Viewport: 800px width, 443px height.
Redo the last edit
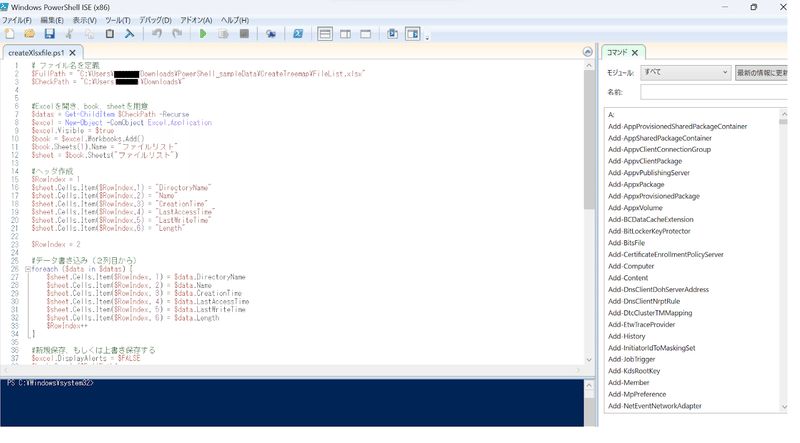click(177, 34)
